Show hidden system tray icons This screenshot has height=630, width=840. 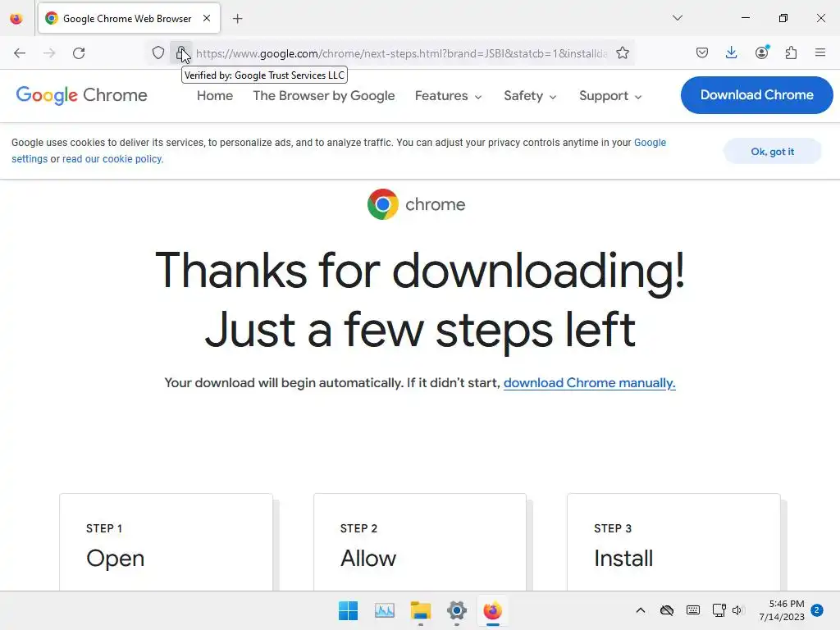point(640,610)
